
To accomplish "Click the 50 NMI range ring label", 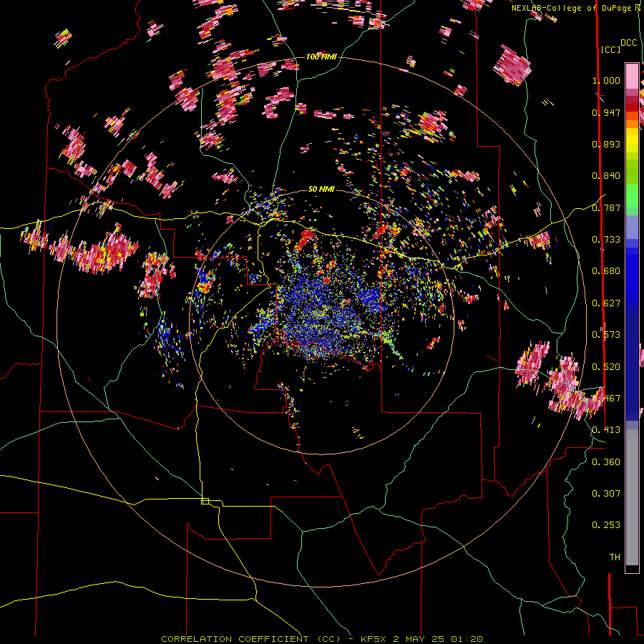I will point(321,189).
